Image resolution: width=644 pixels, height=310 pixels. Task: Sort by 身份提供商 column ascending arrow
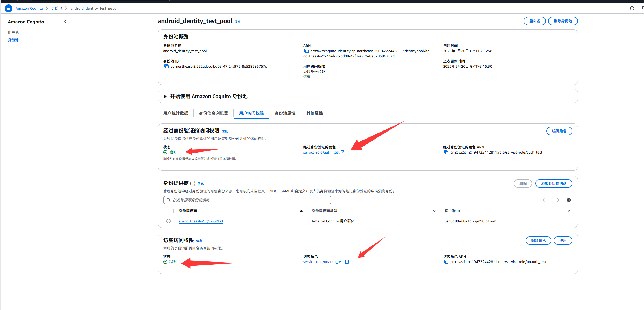coord(301,211)
